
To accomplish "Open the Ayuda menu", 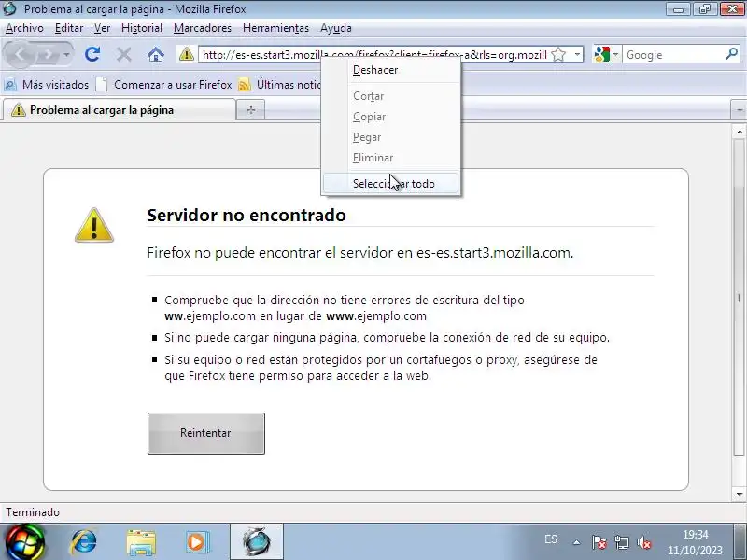I will pos(336,28).
